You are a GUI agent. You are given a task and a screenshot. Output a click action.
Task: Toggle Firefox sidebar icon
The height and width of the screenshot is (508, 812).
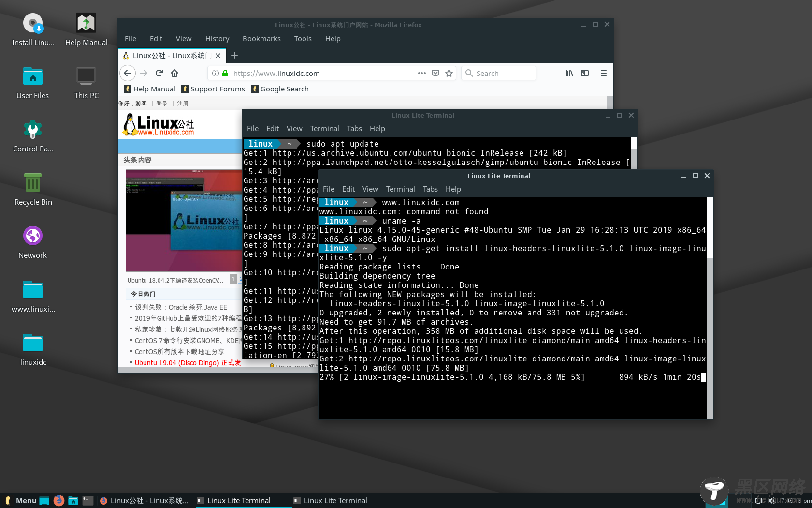[585, 73]
